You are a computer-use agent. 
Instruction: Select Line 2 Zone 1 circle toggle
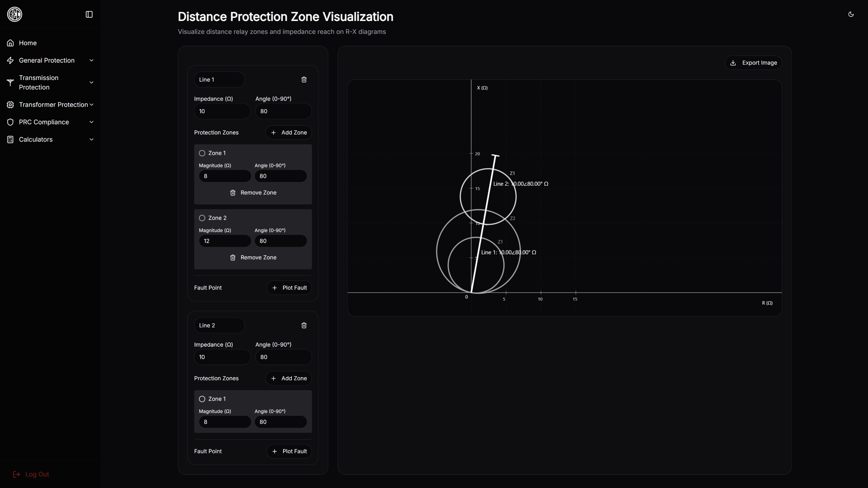coord(202,399)
